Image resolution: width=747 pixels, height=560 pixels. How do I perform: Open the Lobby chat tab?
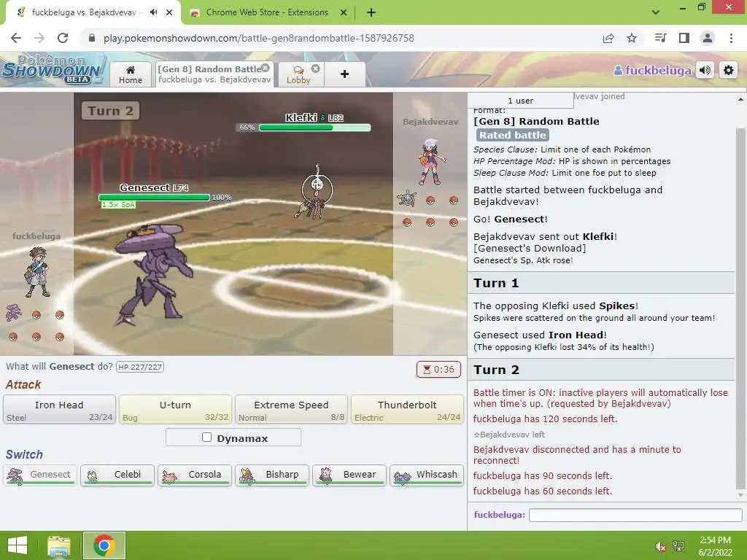tap(298, 75)
